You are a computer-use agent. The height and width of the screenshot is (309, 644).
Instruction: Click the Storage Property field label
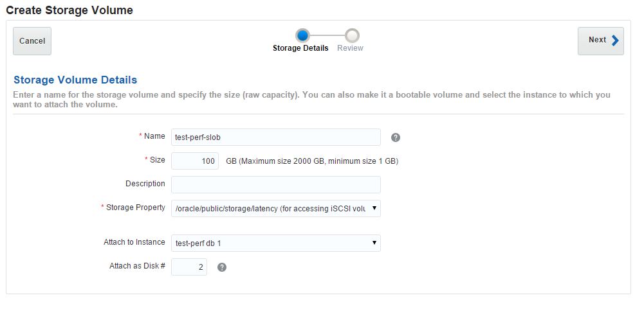(135, 207)
